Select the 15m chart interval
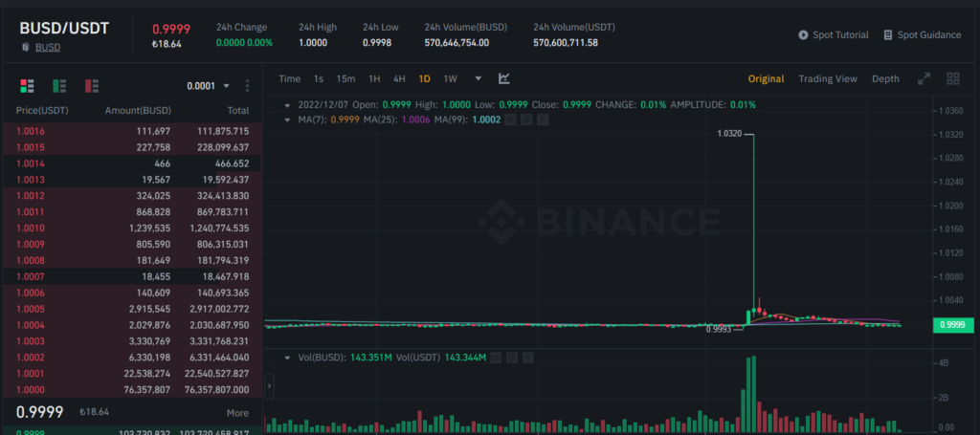The height and width of the screenshot is (435, 980). pyautogui.click(x=345, y=78)
